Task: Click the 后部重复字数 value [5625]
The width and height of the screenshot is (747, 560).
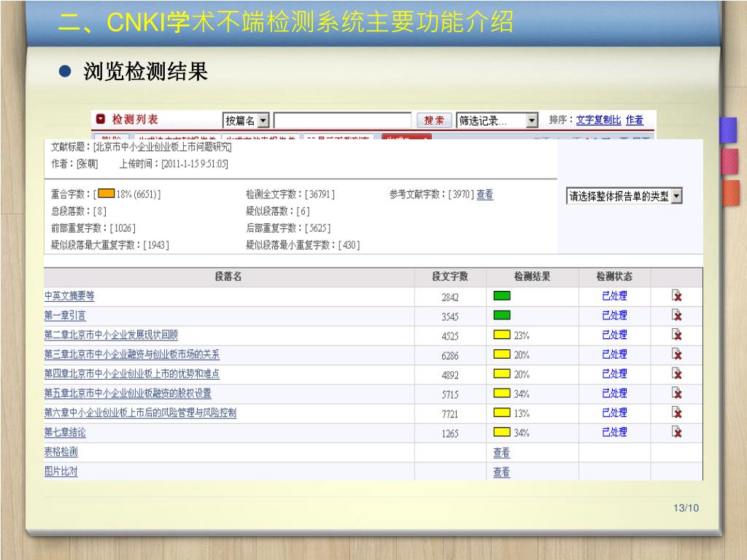Action: [318, 228]
